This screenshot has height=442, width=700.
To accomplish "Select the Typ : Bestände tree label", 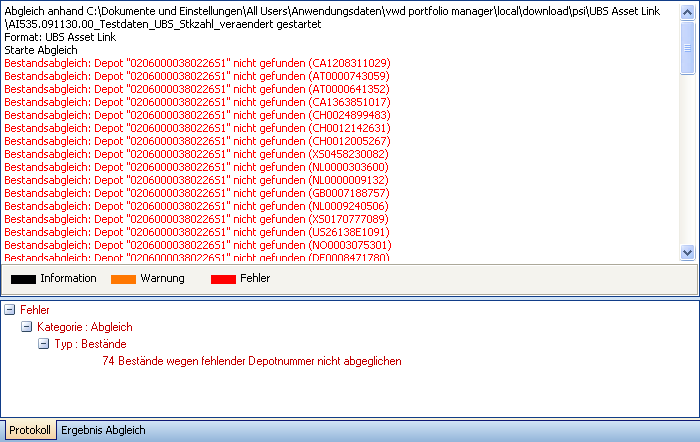I will tap(90, 344).
